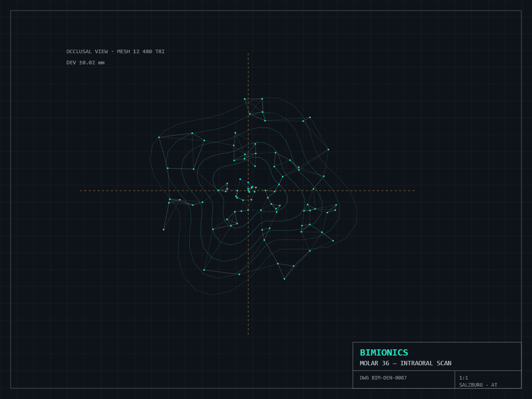Click the right end of horizontal dashed centerline
Image resolution: width=532 pixels, height=399 pixels.
414,191
